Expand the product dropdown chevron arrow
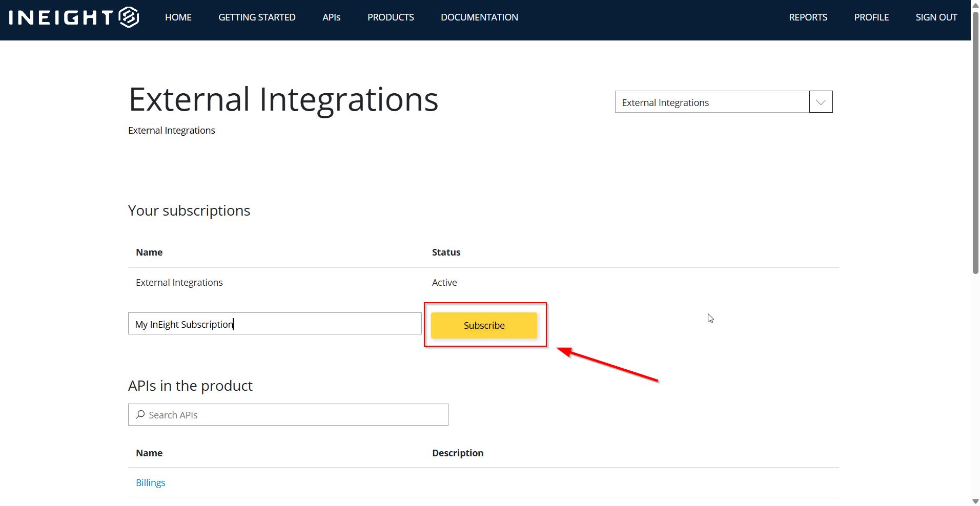Screen dimensions: 980x506 click(x=821, y=102)
